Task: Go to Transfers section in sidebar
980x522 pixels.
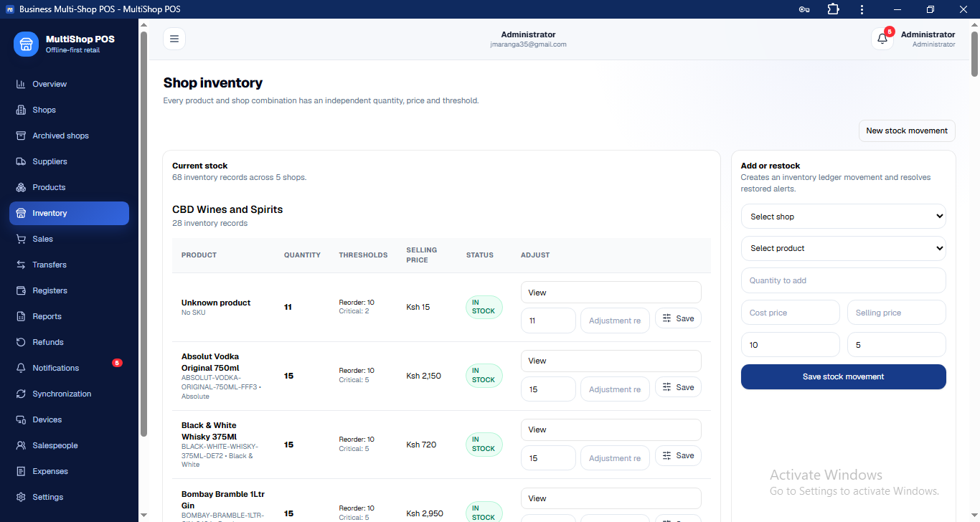Action: [x=69, y=265]
